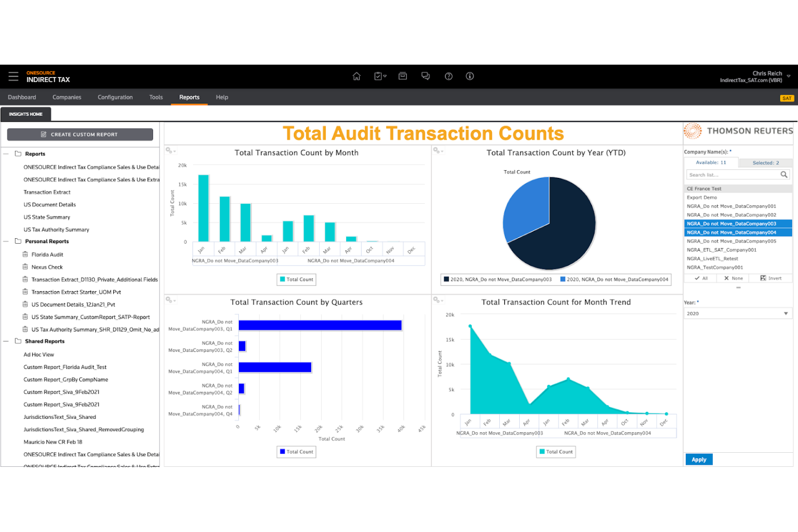
Task: Switch to the Companies menu item
Action: point(66,97)
